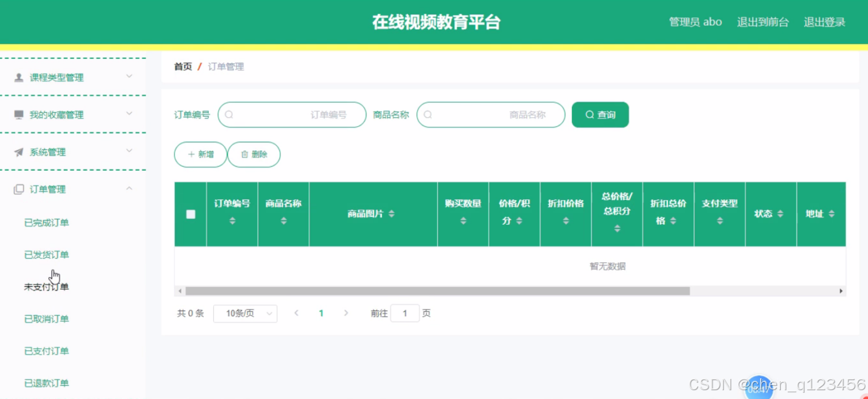Toggle the select-all checkbox in the table header
The width and height of the screenshot is (868, 399).
click(x=190, y=214)
